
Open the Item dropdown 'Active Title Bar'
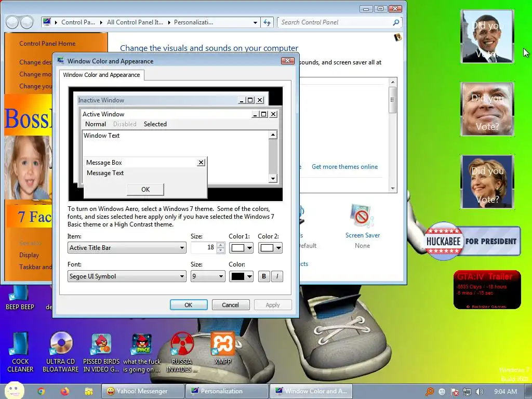pos(127,248)
